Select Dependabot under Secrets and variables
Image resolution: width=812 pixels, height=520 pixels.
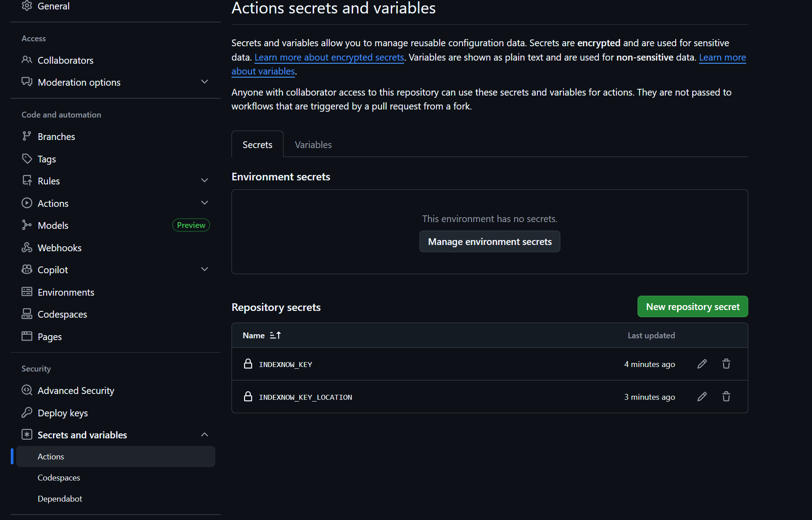pos(60,499)
